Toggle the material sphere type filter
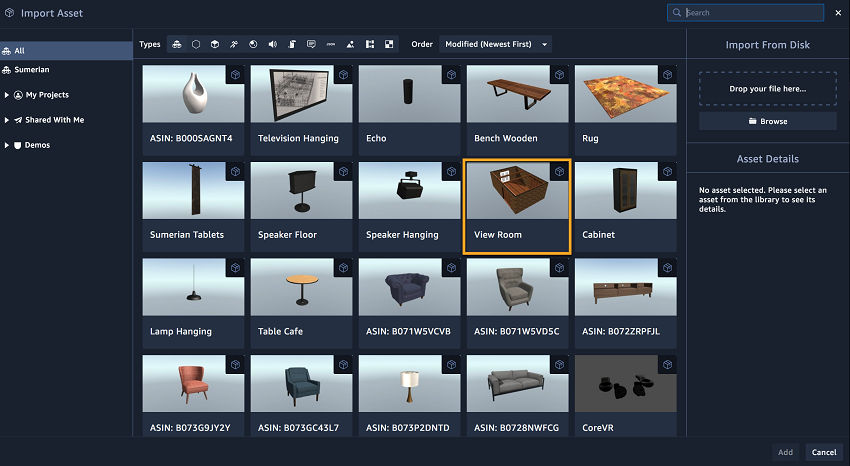This screenshot has width=850, height=466. pyautogui.click(x=253, y=44)
